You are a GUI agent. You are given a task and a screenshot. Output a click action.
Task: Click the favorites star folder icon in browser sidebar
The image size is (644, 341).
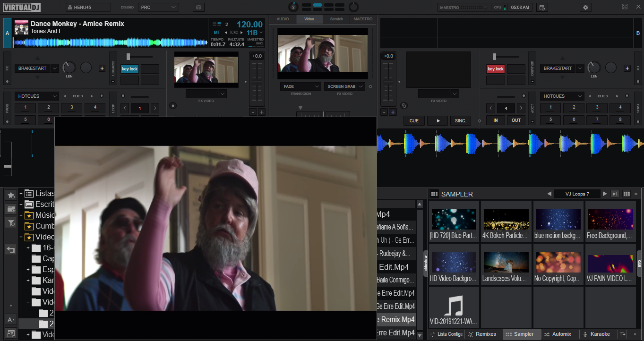[11, 195]
